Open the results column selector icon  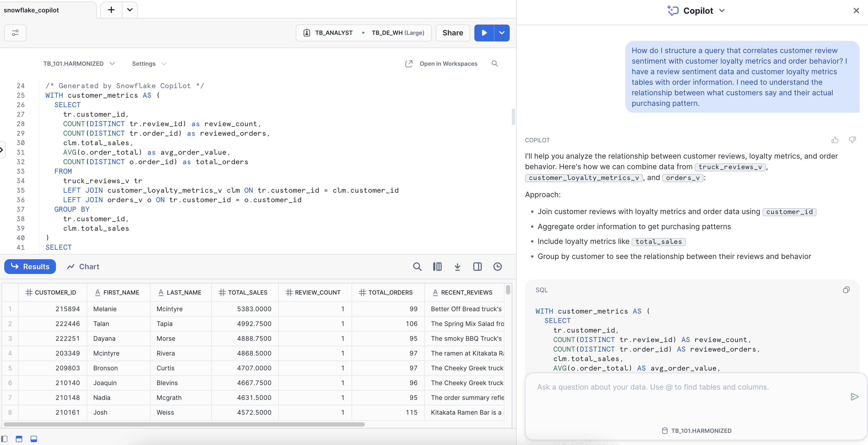(x=437, y=267)
